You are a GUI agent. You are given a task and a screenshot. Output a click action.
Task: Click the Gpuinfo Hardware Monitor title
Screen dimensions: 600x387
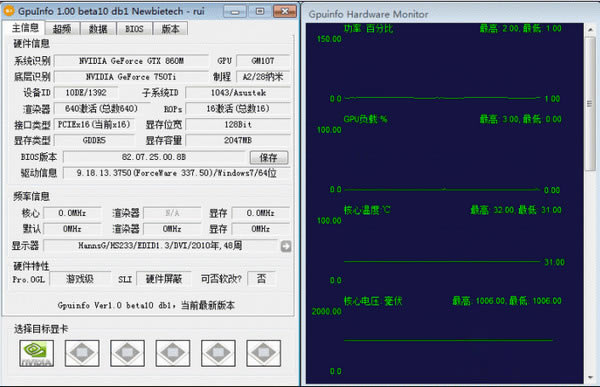(368, 15)
